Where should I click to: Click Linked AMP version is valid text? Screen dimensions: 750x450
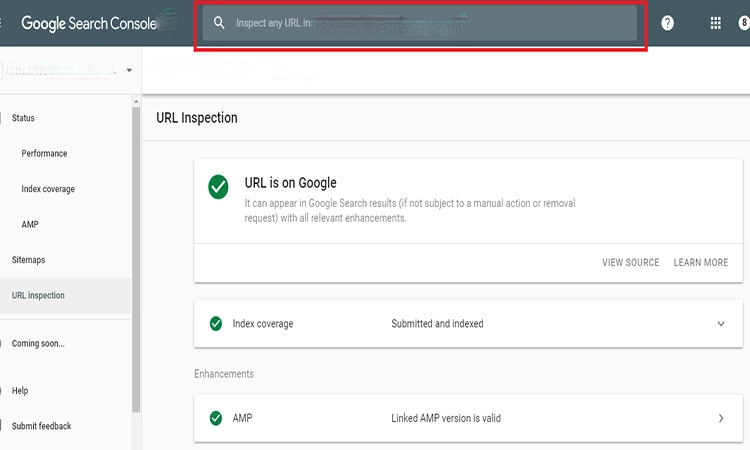[x=446, y=418]
